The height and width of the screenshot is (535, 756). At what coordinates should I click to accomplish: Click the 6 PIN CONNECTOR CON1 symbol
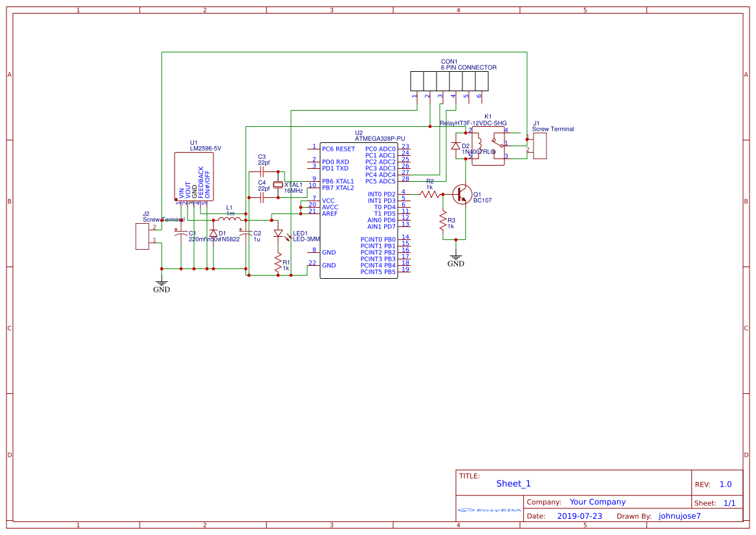click(449, 81)
